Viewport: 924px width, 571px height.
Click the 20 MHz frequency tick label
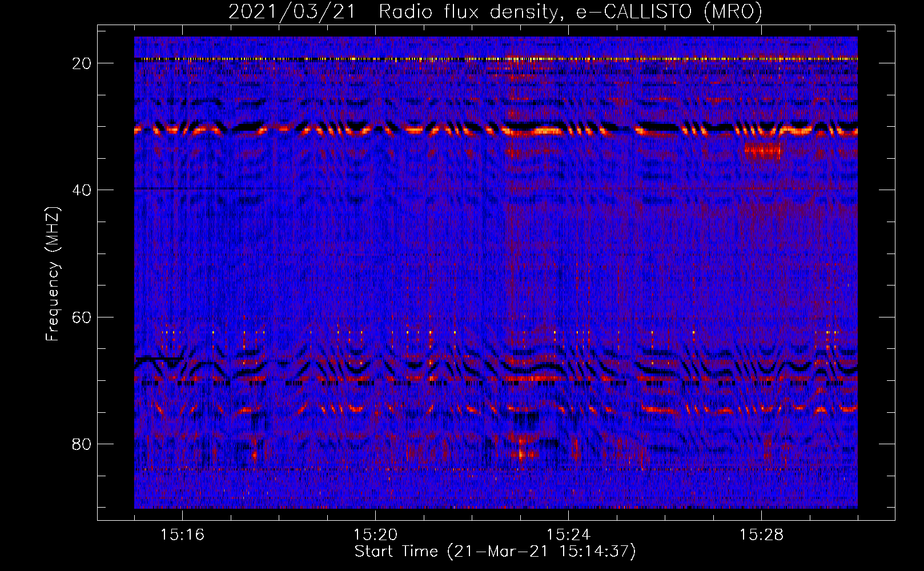coord(82,63)
